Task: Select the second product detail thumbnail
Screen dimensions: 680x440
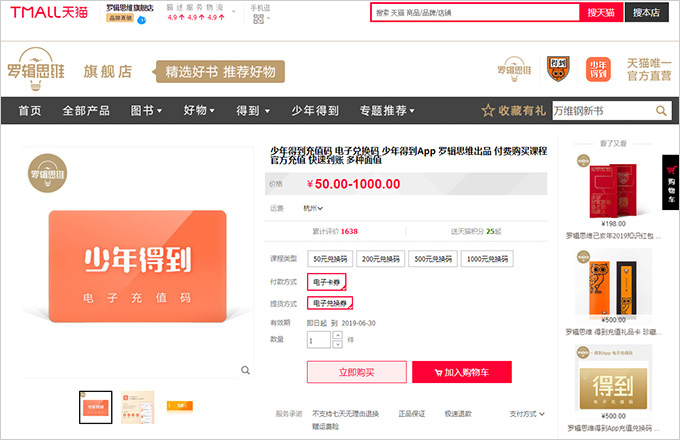Action: 137,407
